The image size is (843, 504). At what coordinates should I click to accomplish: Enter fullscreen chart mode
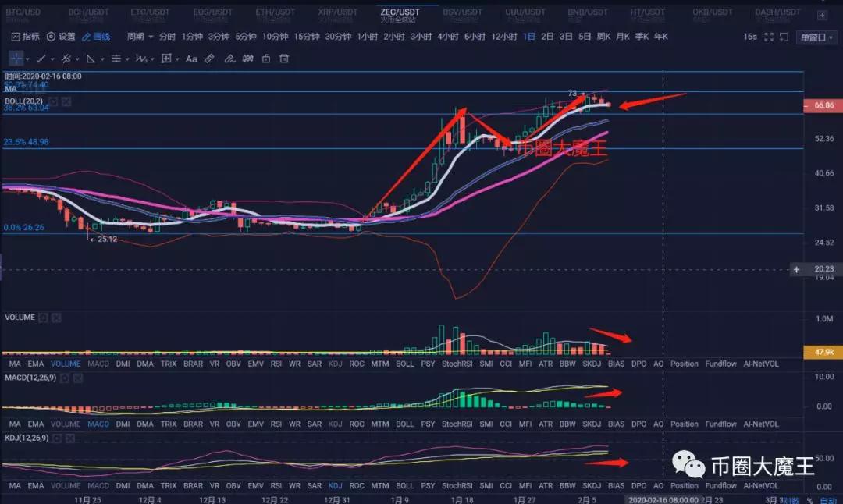(x=769, y=37)
